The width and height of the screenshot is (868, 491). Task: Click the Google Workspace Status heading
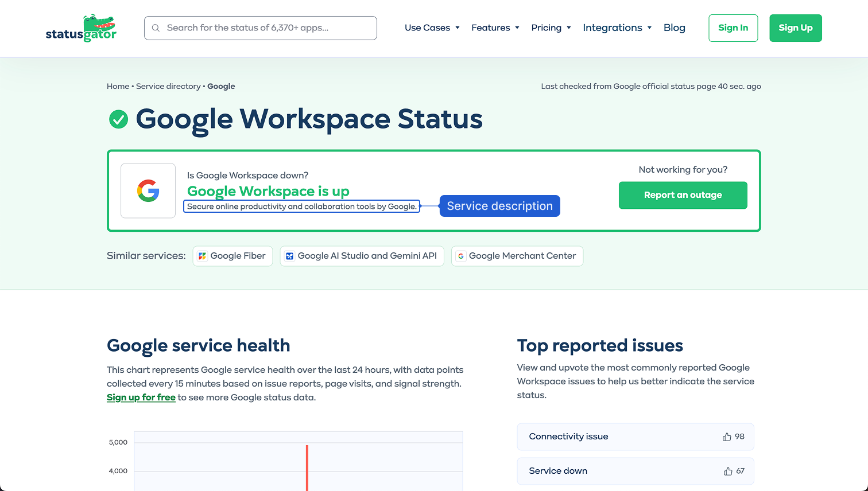pyautogui.click(x=309, y=119)
